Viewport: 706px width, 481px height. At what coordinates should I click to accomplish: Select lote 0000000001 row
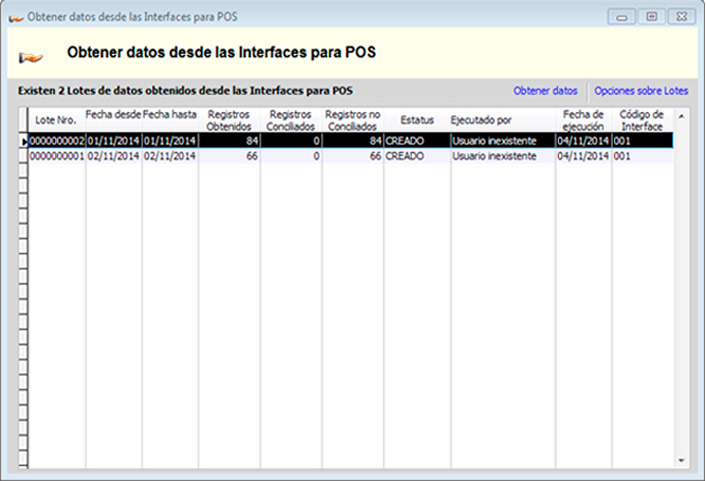[57, 157]
